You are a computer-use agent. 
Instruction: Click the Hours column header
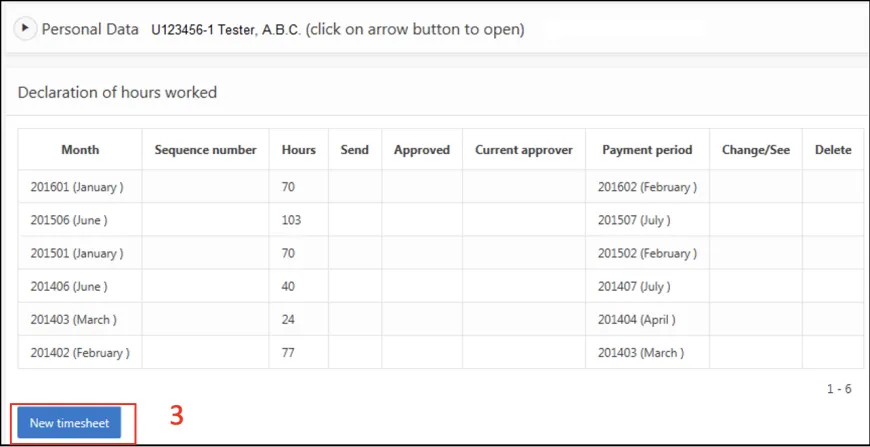click(x=299, y=150)
